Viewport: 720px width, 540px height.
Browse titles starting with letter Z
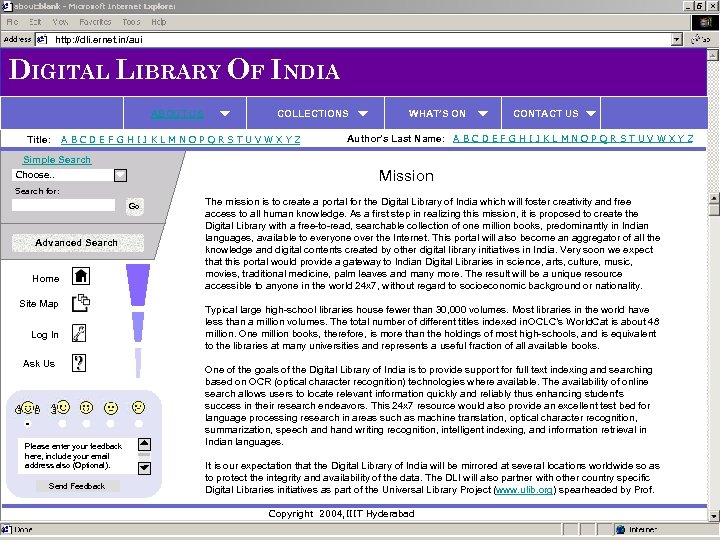297,140
